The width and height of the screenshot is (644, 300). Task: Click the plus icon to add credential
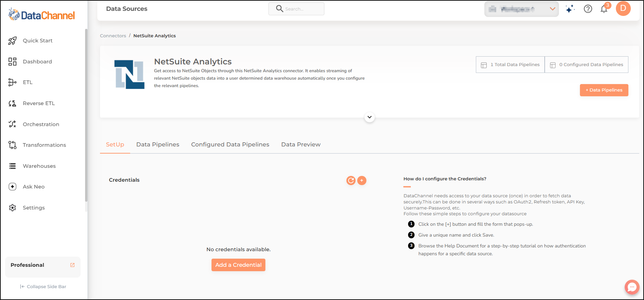362,180
